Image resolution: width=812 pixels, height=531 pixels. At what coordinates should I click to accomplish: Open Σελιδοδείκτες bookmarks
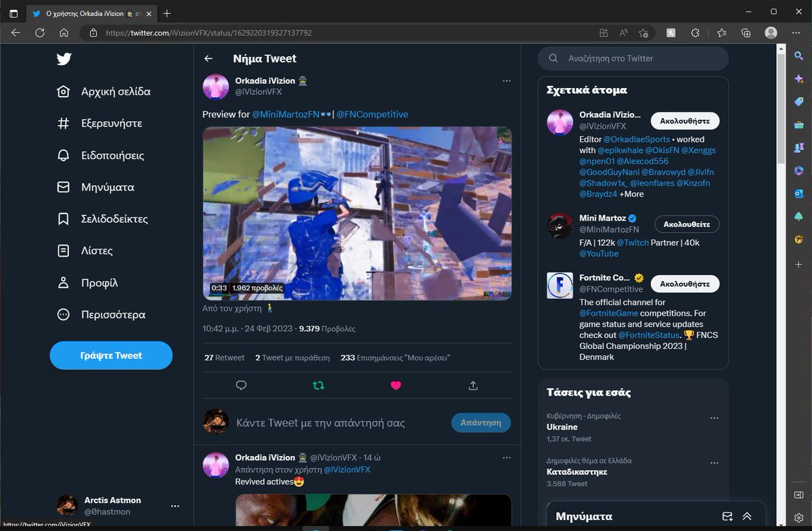[x=102, y=219]
